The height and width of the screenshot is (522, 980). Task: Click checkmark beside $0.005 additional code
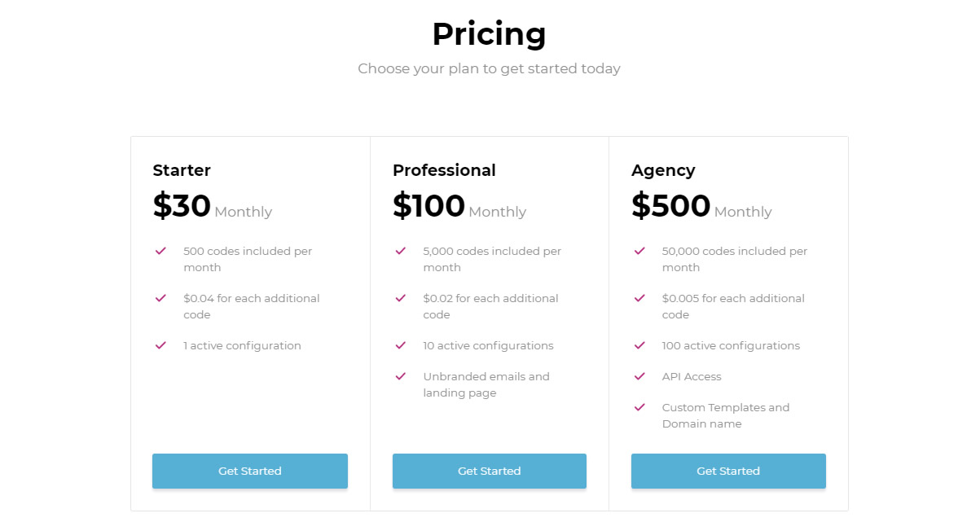pyautogui.click(x=639, y=298)
